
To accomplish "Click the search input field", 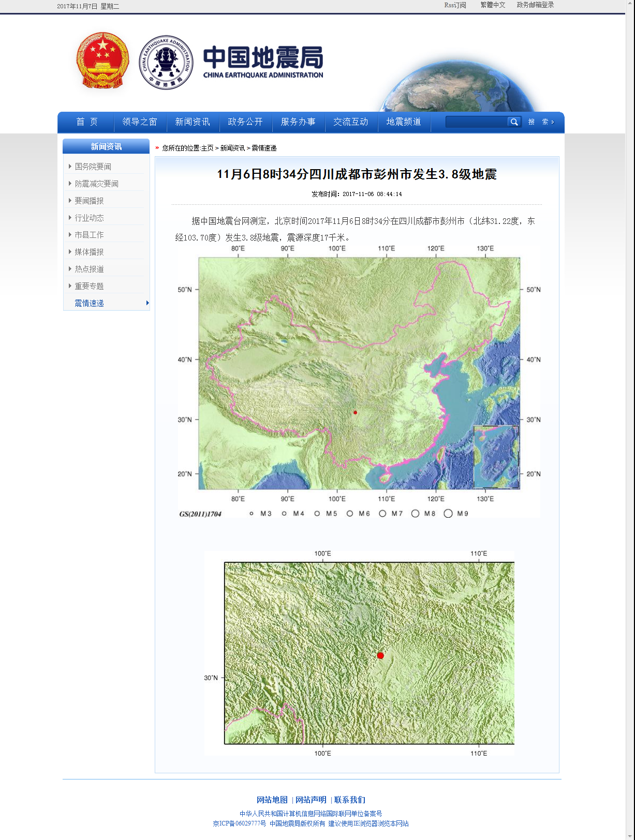I will [x=476, y=122].
